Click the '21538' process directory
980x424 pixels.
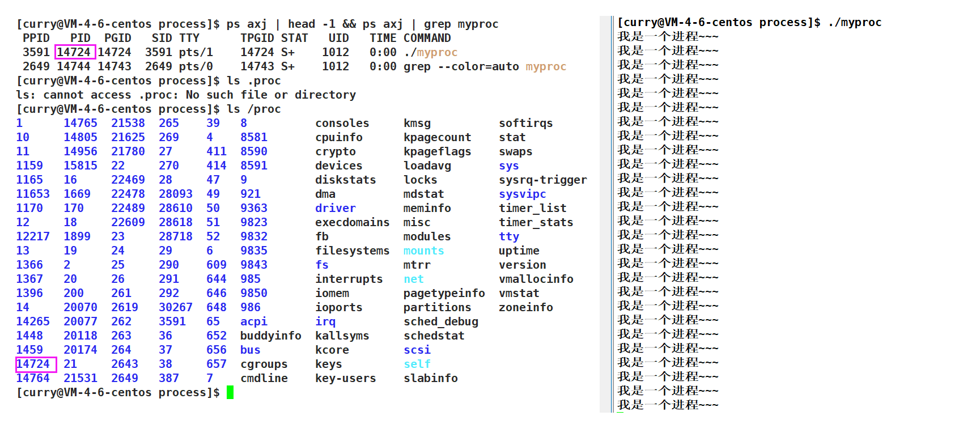[x=128, y=124]
